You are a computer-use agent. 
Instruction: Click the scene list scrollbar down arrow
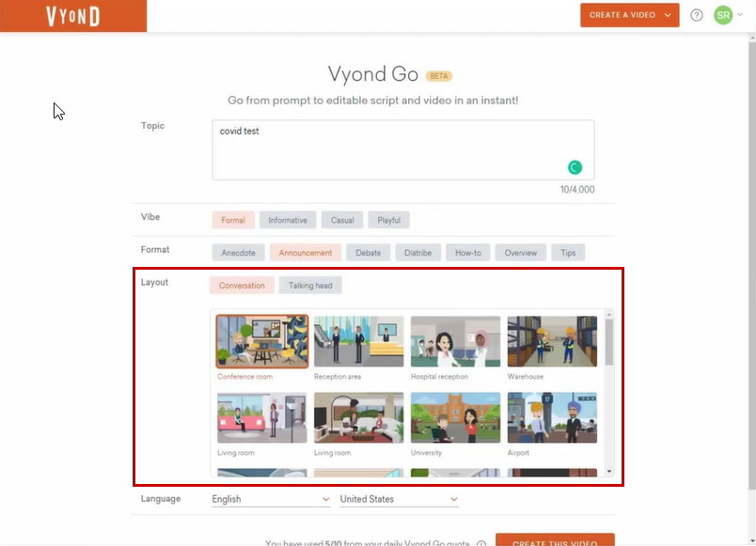click(x=609, y=472)
